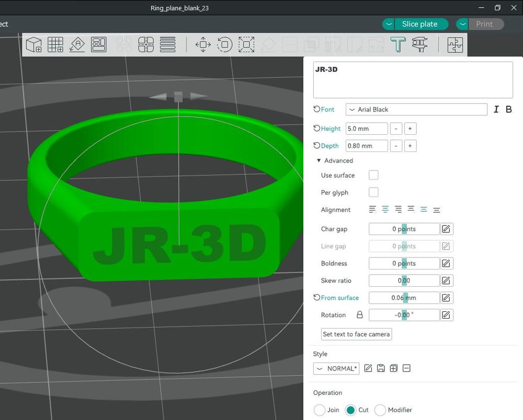
Task: Save the current style
Action: click(381, 368)
